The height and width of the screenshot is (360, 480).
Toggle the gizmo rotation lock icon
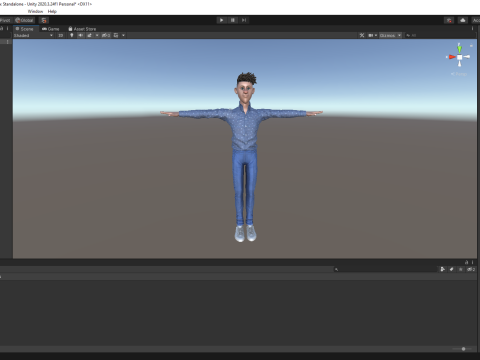tap(471, 45)
